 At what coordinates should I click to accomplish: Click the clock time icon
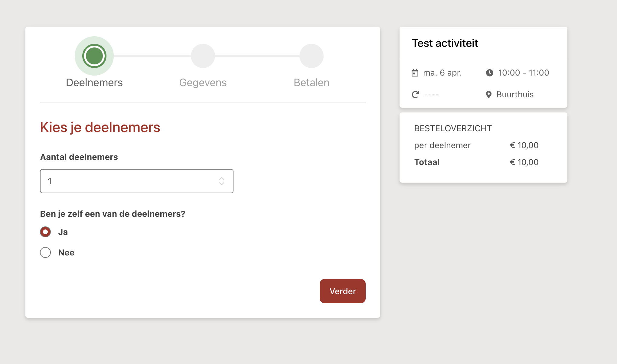tap(489, 73)
